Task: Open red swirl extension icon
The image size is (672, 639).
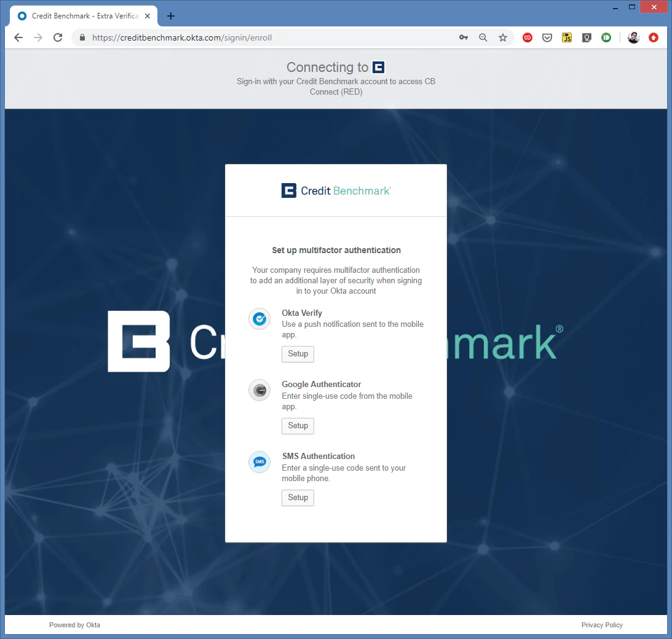Action: click(528, 37)
